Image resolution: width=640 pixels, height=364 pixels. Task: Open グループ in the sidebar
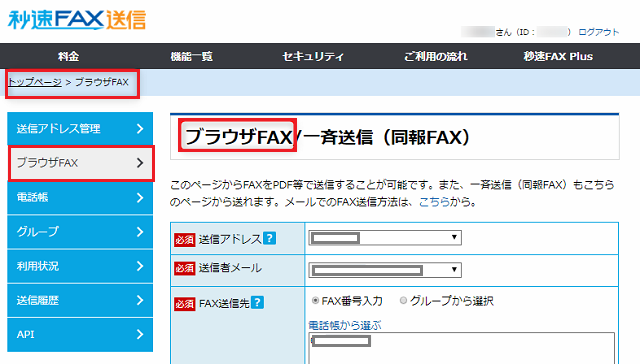click(x=80, y=232)
